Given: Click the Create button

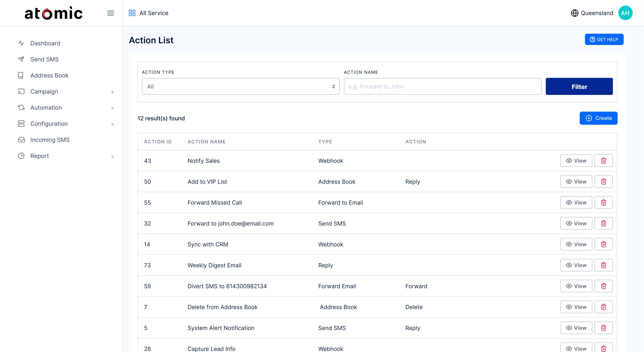Looking at the screenshot, I should coord(598,118).
